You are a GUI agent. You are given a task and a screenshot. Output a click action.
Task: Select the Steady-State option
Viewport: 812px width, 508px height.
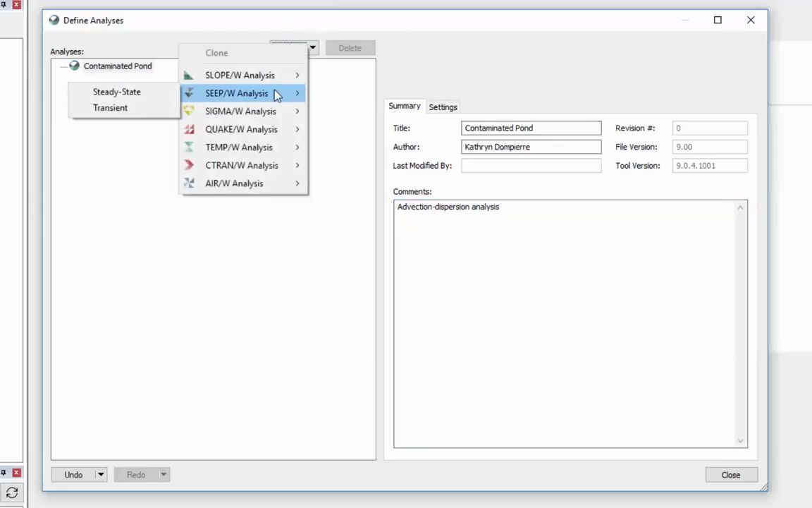point(116,92)
